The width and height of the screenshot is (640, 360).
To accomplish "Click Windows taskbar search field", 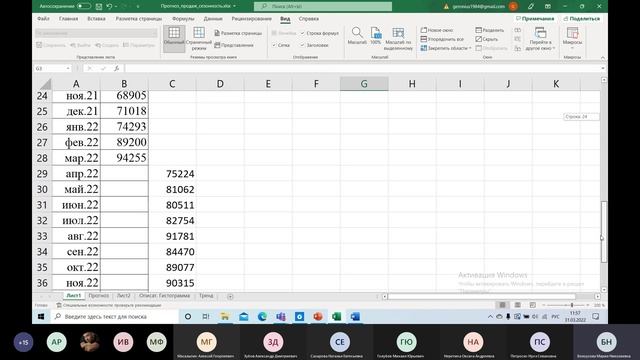I will coord(114,316).
